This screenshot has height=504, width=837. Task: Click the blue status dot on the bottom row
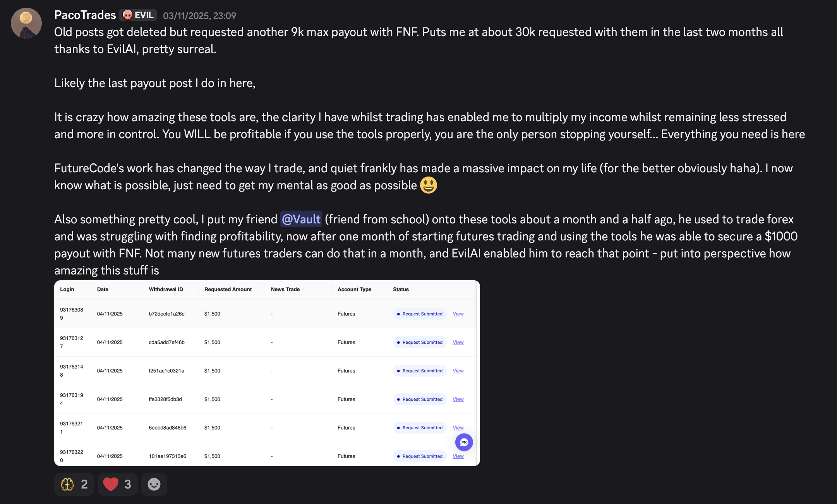(x=398, y=456)
